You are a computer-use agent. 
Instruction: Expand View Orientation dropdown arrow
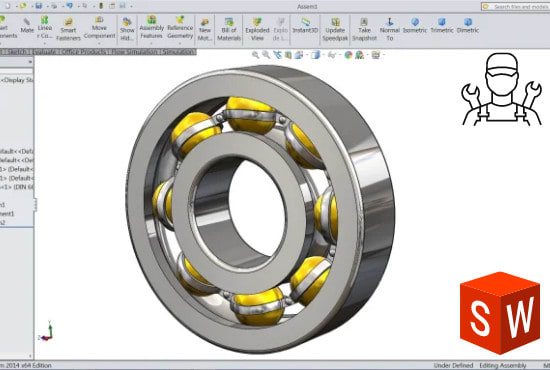307,55
